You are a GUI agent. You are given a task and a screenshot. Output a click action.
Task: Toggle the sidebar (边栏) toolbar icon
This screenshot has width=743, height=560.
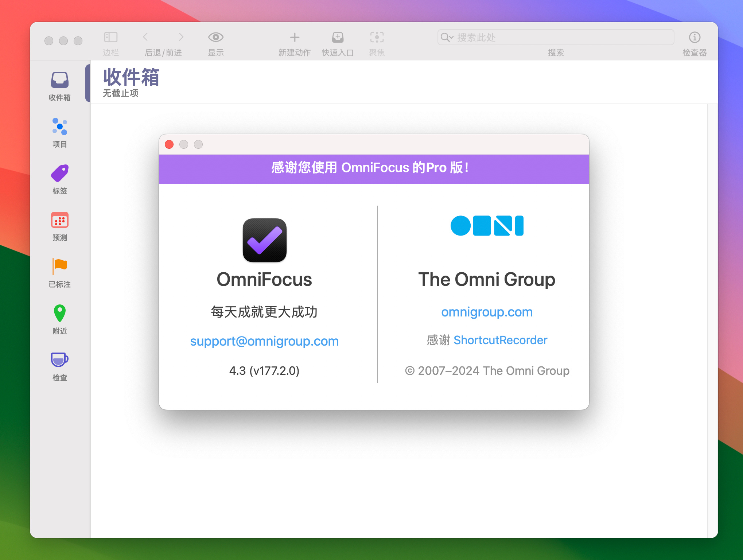pos(111,37)
